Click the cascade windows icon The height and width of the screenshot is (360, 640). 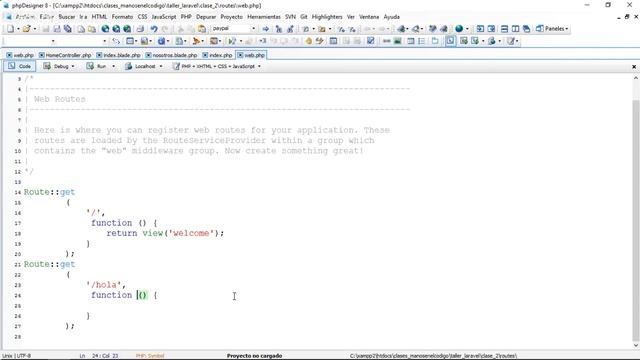[x=527, y=29]
